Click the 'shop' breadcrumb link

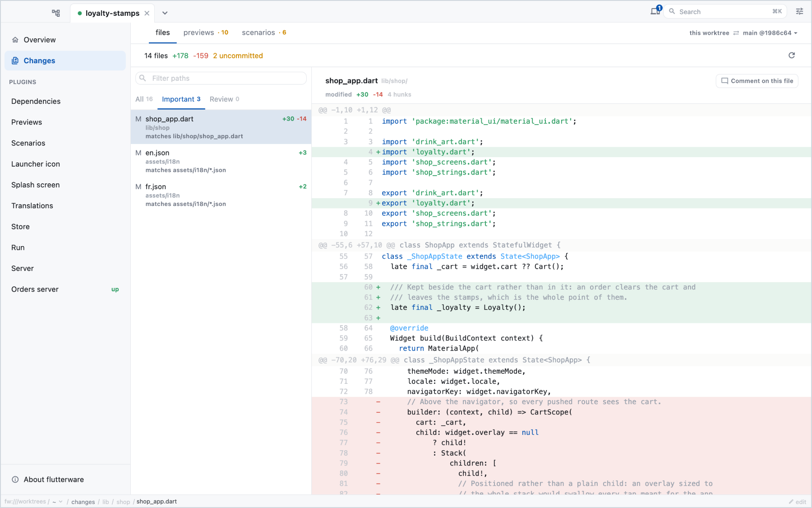point(123,502)
